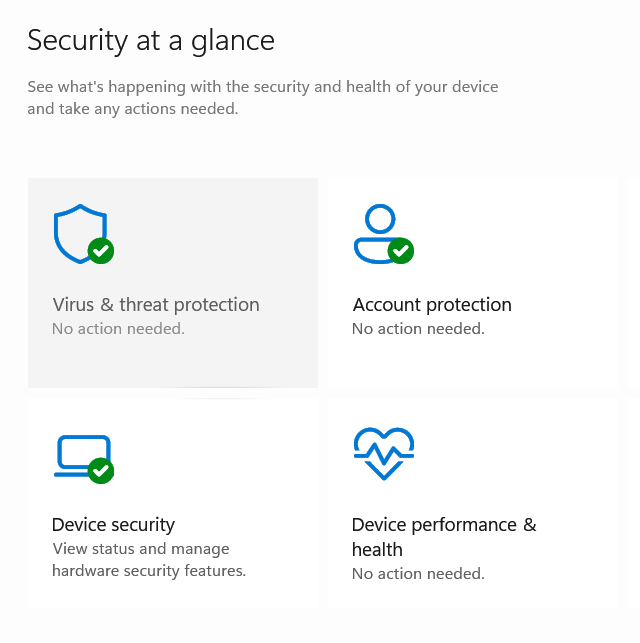The image size is (640, 643).
Task: Click the Virus & threat protection shield icon
Action: tap(76, 230)
